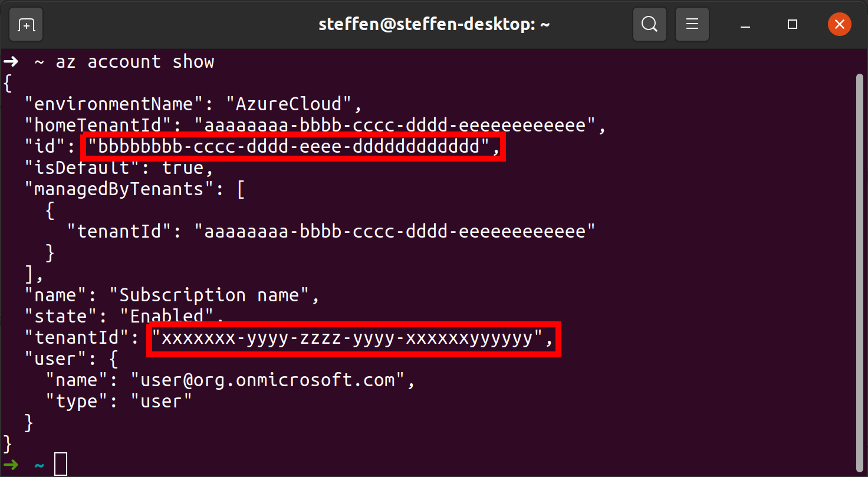Open the hamburger menu

click(692, 25)
